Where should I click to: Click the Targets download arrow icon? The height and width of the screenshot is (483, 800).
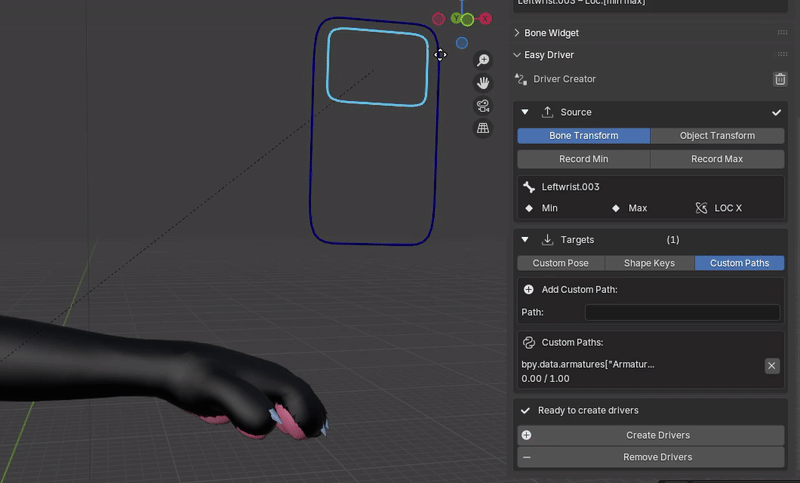[x=547, y=240]
